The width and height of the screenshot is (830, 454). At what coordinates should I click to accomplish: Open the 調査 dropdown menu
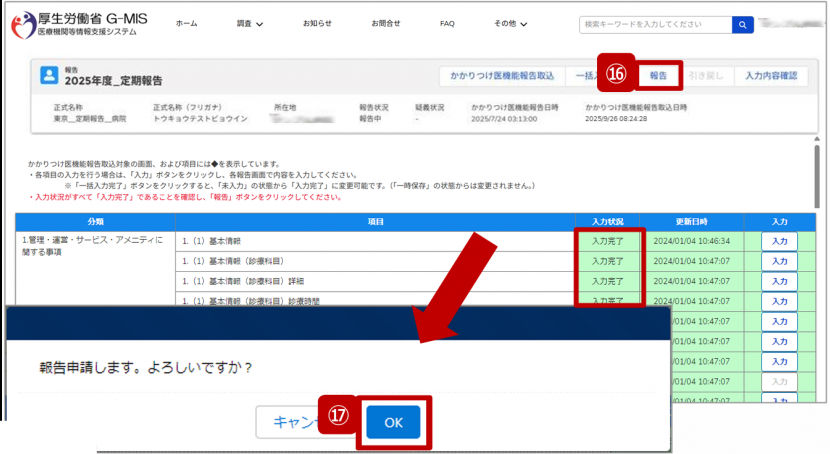pos(250,23)
